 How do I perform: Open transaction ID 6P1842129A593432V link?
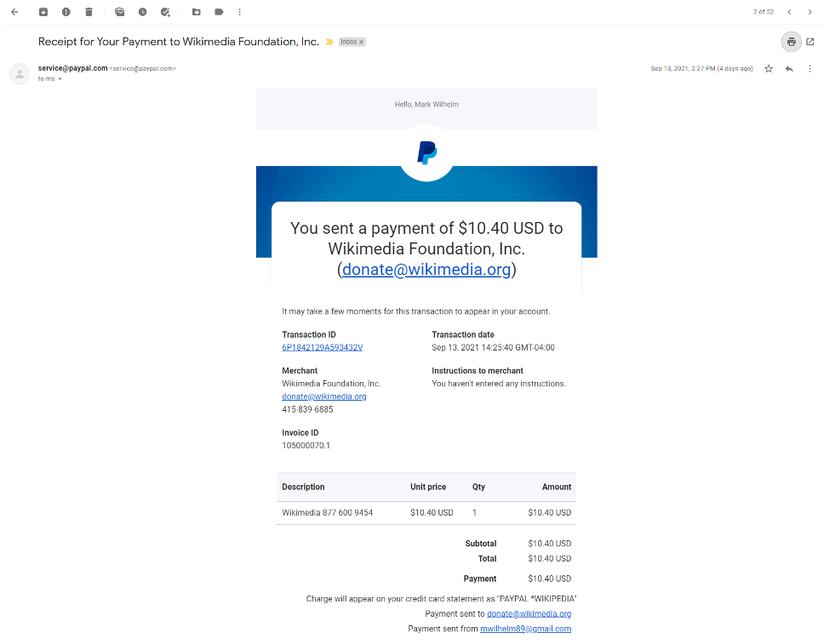click(x=322, y=348)
